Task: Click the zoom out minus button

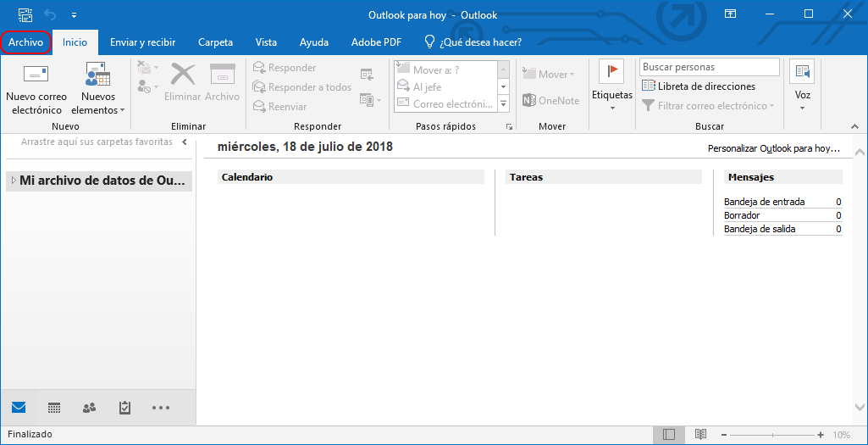Action: (725, 435)
